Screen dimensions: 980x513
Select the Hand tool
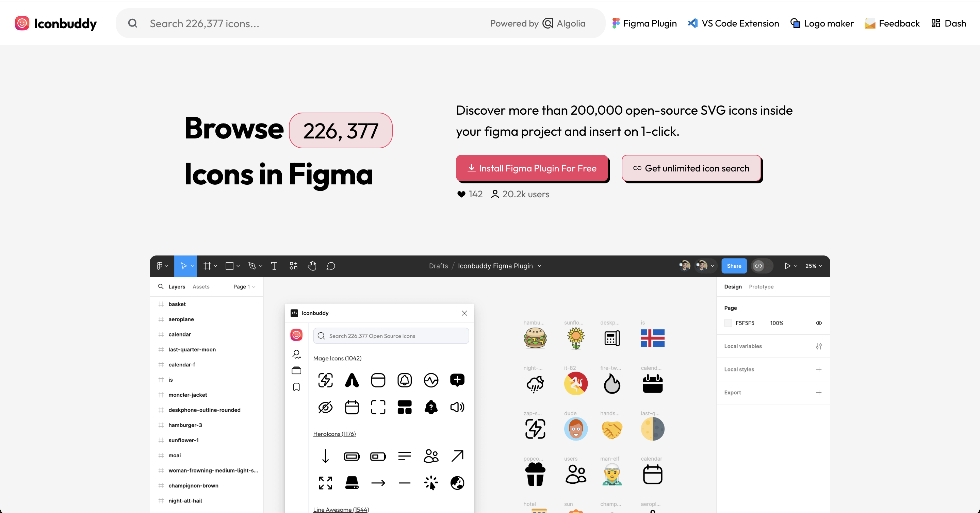point(312,266)
